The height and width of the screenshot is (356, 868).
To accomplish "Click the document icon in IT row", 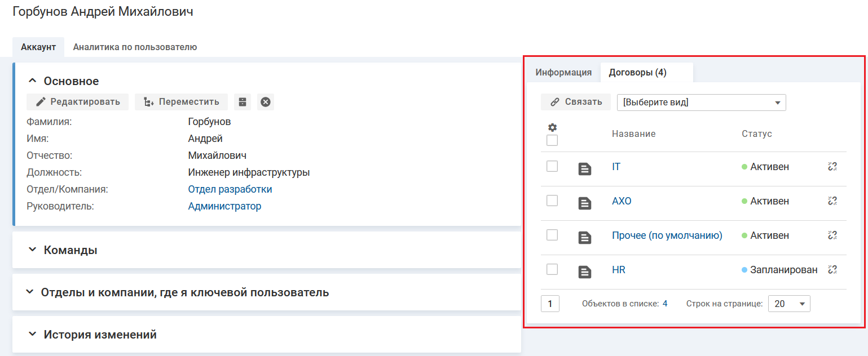I will (x=585, y=169).
